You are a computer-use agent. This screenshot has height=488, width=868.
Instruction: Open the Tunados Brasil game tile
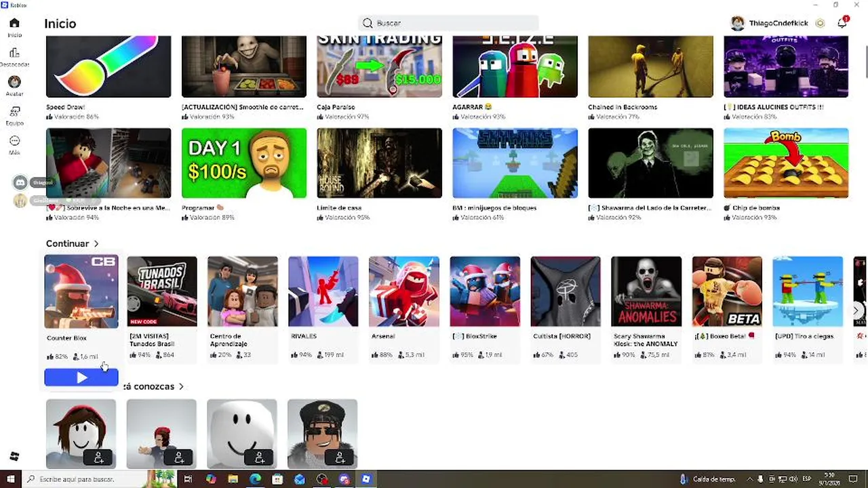pyautogui.click(x=162, y=291)
